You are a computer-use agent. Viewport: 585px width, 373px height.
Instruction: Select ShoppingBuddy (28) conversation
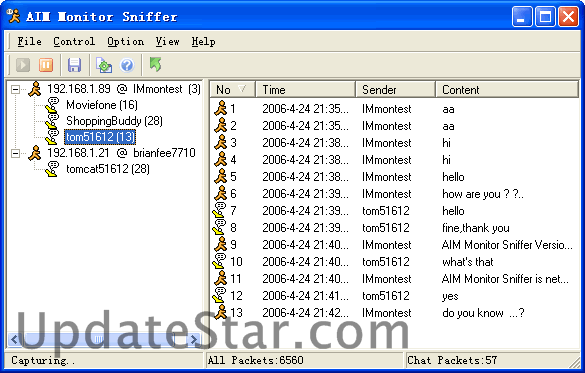(x=114, y=121)
